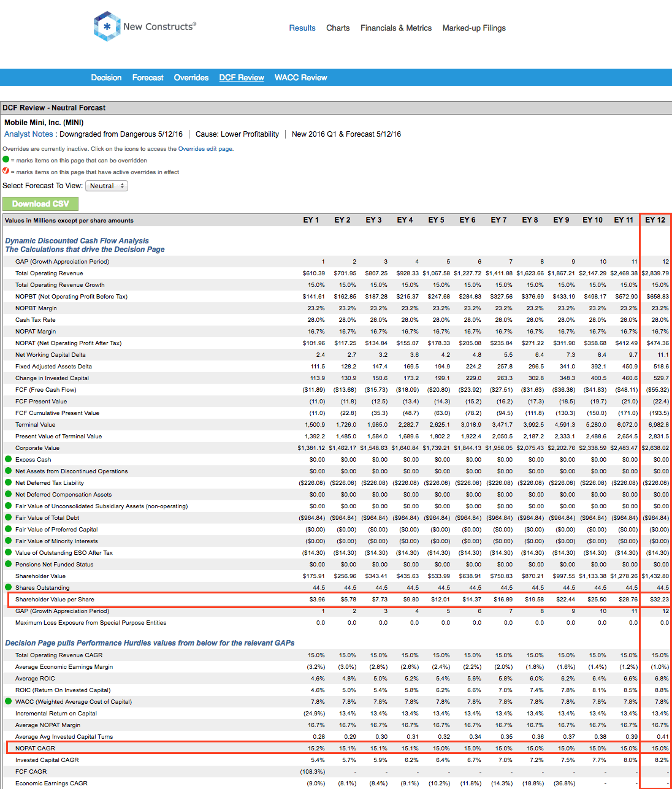Viewport: 672px width, 789px height.
Task: Click the New Constructs logo
Action: [x=145, y=26]
